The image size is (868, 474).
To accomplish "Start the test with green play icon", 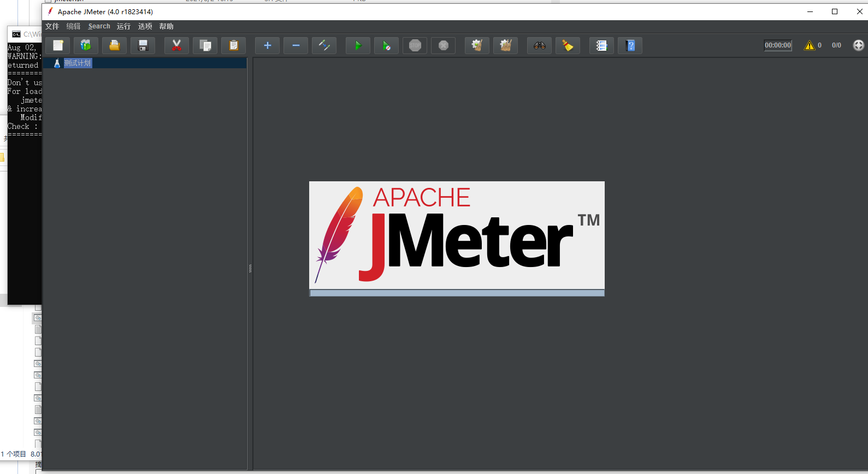I will [x=358, y=45].
